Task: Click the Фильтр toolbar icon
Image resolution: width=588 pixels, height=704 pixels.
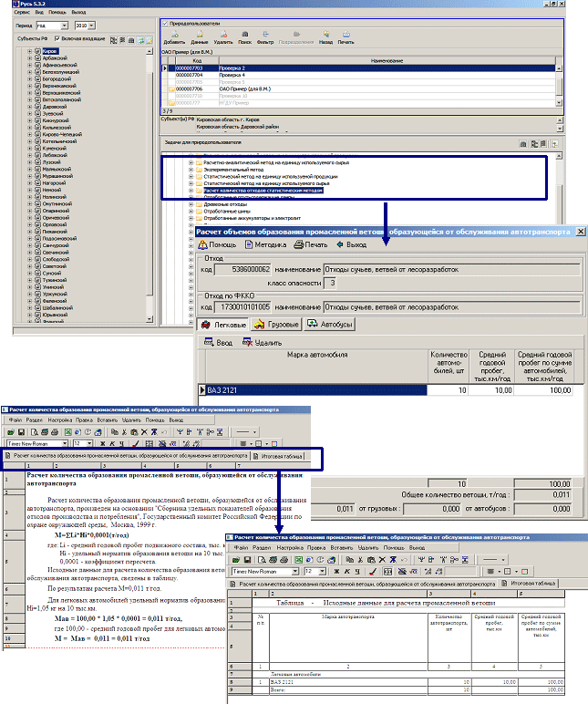Action: click(x=266, y=37)
